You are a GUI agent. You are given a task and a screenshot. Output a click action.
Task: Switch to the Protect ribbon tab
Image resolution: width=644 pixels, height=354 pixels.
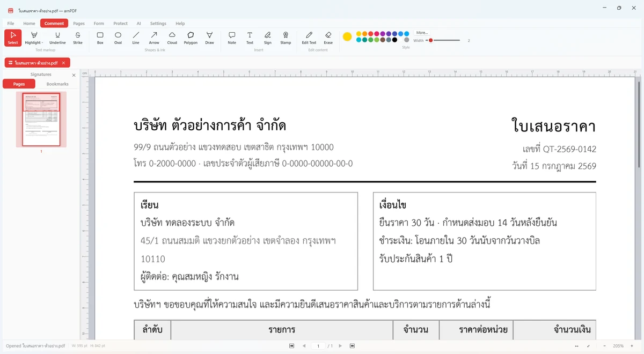120,24
